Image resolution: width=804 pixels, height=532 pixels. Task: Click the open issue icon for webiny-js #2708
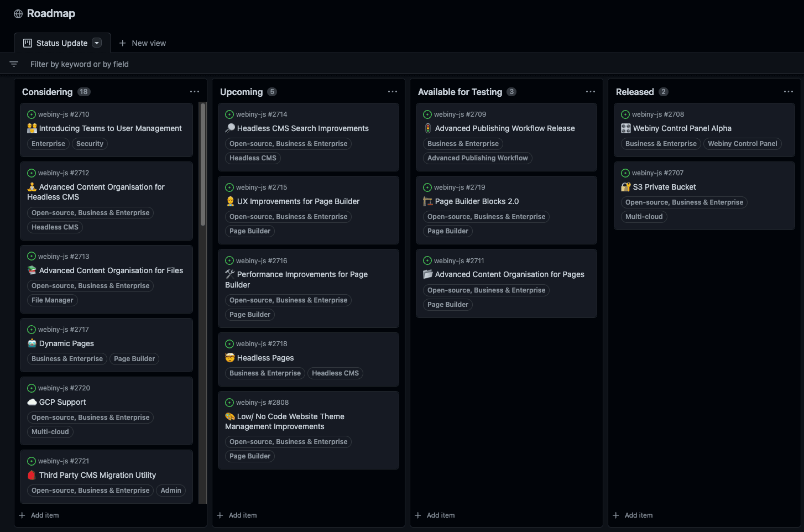coord(625,114)
